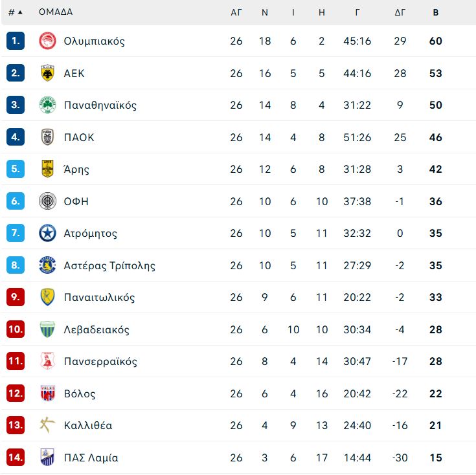Click the ΠΑΟΚ club crest
Image resolution: width=476 pixels, height=475 pixels.
47,137
